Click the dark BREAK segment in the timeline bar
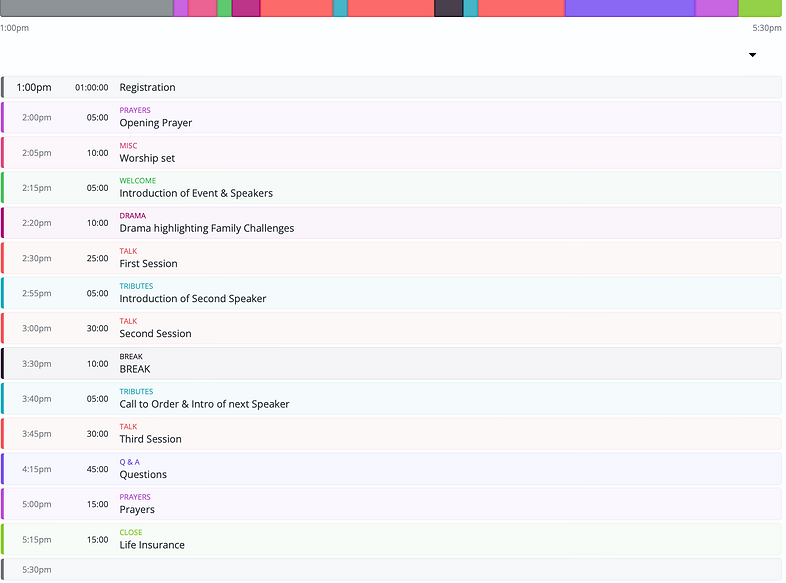The width and height of the screenshot is (786, 583). [449, 8]
